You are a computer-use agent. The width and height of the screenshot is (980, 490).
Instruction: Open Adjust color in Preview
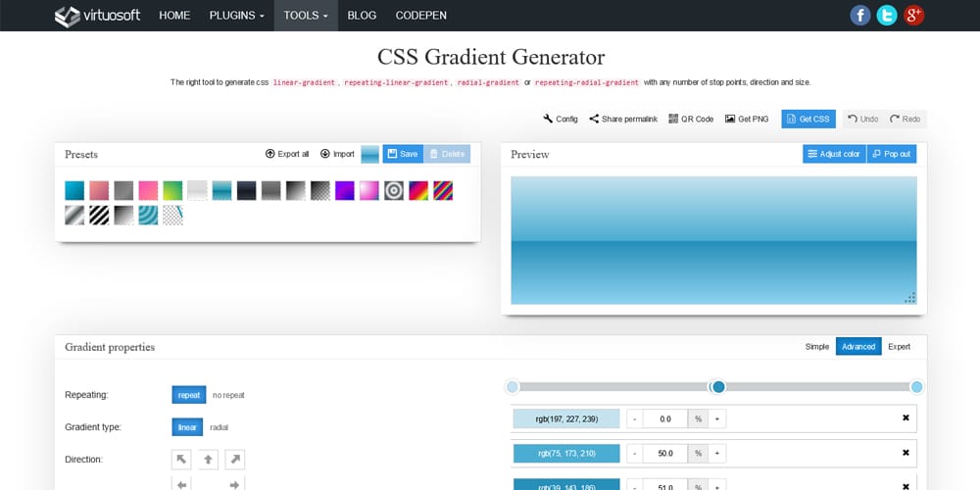tap(834, 154)
